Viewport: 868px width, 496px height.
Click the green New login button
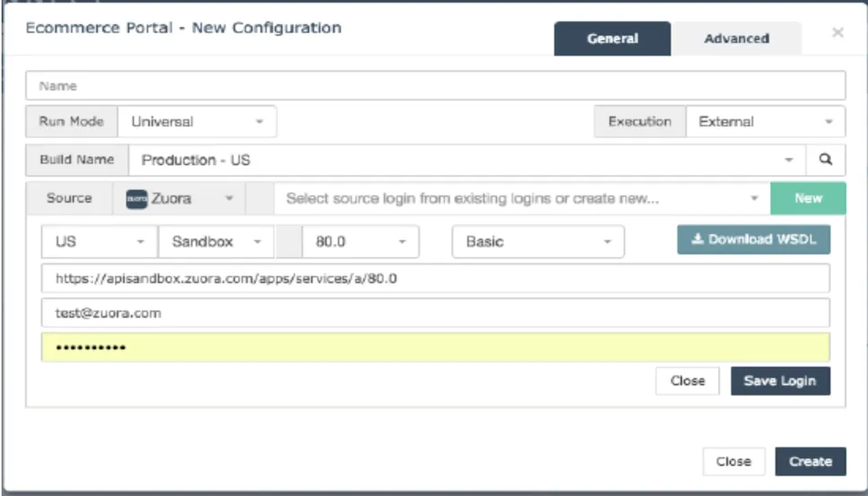808,198
